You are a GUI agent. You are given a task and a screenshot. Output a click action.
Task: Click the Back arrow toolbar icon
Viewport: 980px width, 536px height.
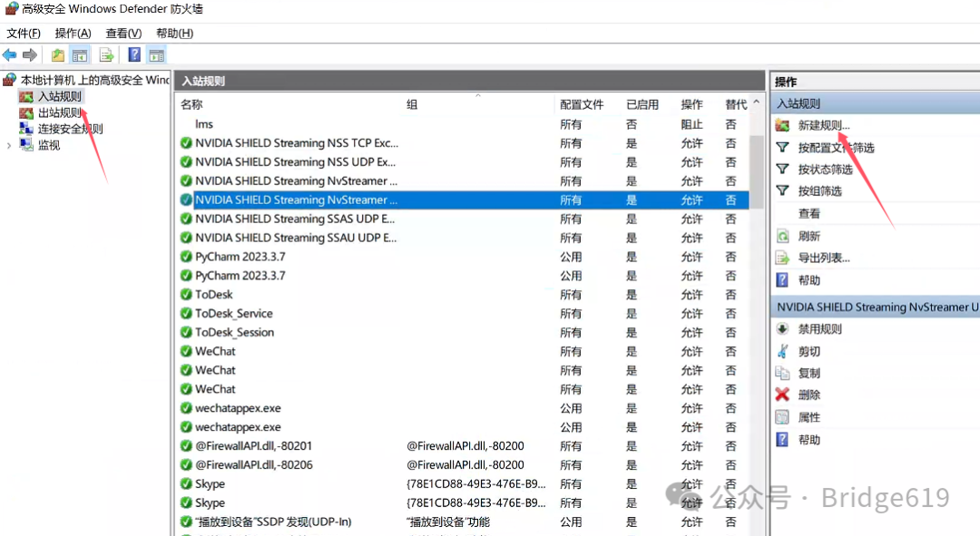(x=9, y=55)
